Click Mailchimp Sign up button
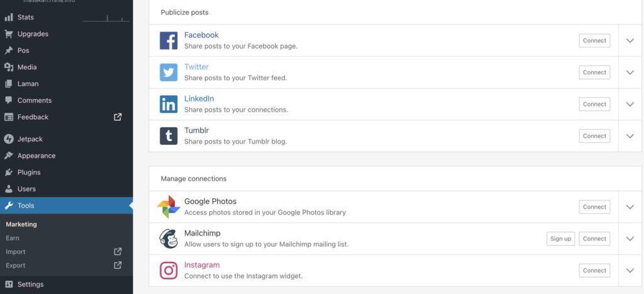 tap(560, 239)
